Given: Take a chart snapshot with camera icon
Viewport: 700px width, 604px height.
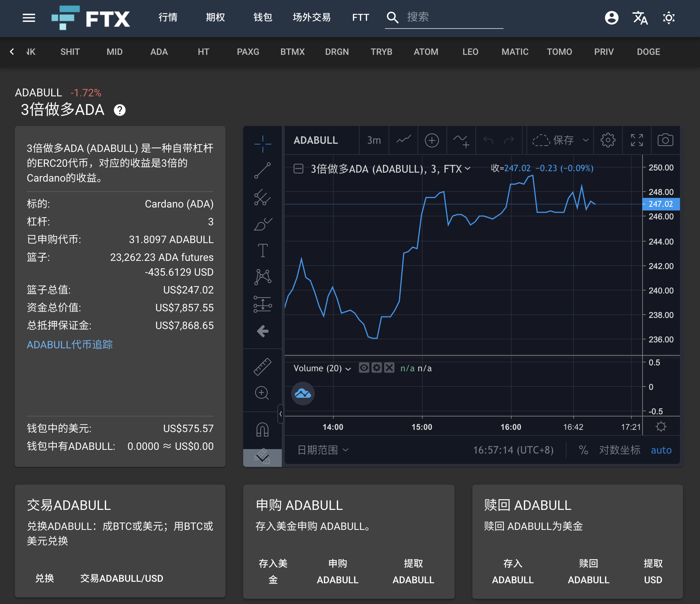Looking at the screenshot, I should [666, 140].
